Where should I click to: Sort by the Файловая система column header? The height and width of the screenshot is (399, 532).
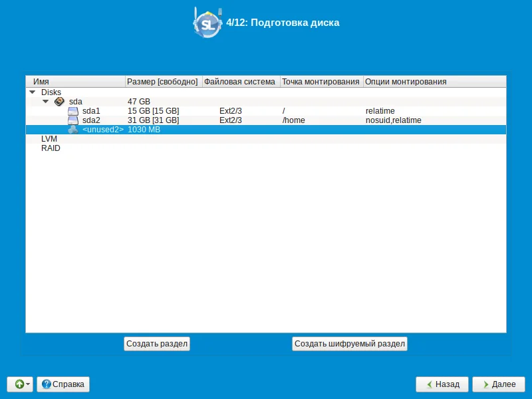(x=241, y=82)
